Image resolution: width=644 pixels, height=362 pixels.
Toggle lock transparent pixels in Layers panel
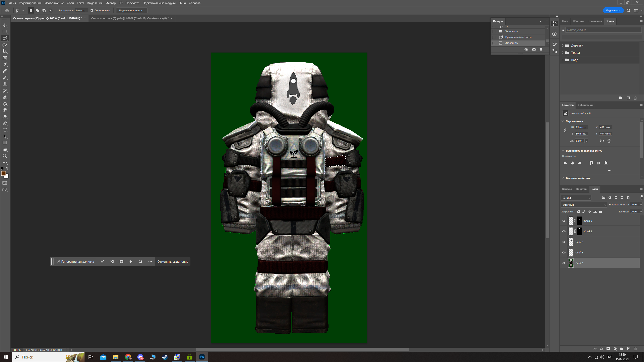(x=578, y=211)
